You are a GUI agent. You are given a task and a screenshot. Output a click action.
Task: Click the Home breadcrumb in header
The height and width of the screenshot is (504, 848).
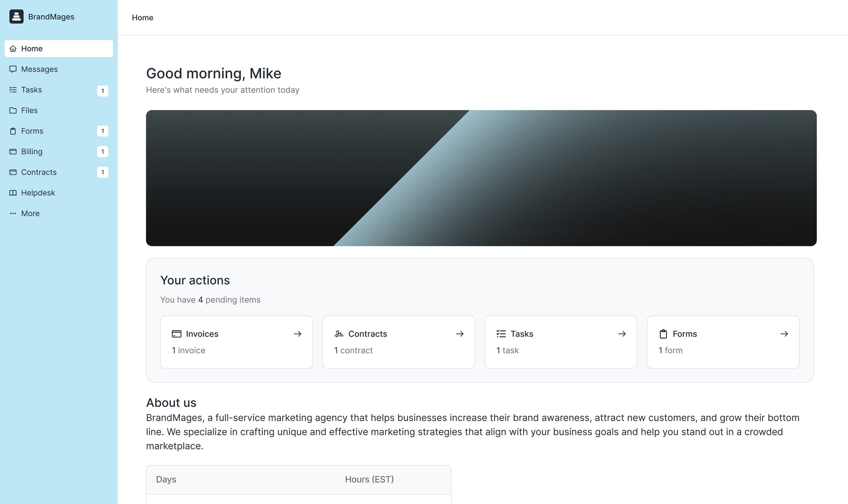tap(142, 18)
